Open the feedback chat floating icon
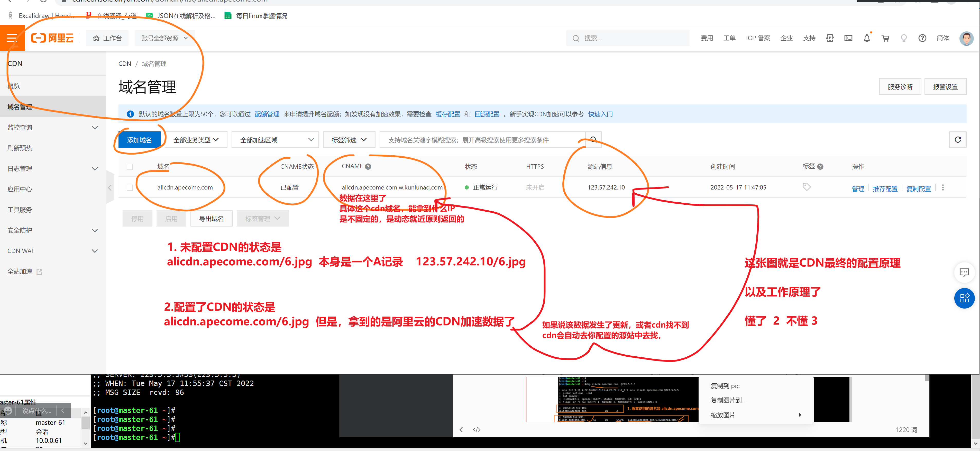980x451 pixels. (964, 272)
